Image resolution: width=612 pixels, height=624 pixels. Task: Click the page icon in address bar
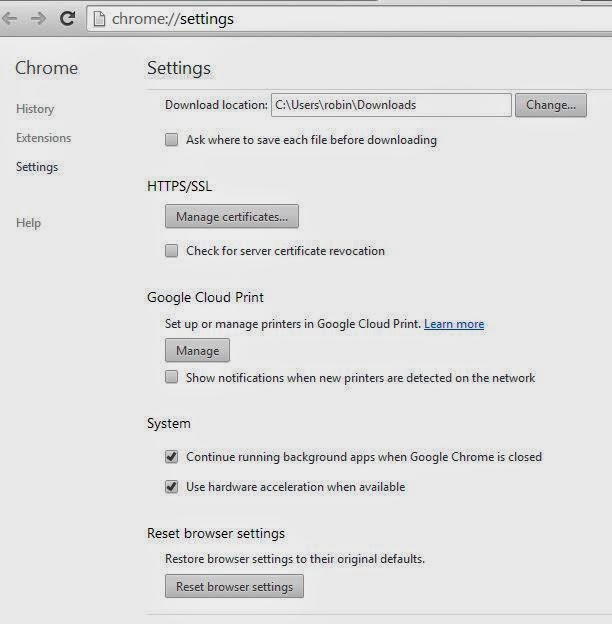click(99, 19)
